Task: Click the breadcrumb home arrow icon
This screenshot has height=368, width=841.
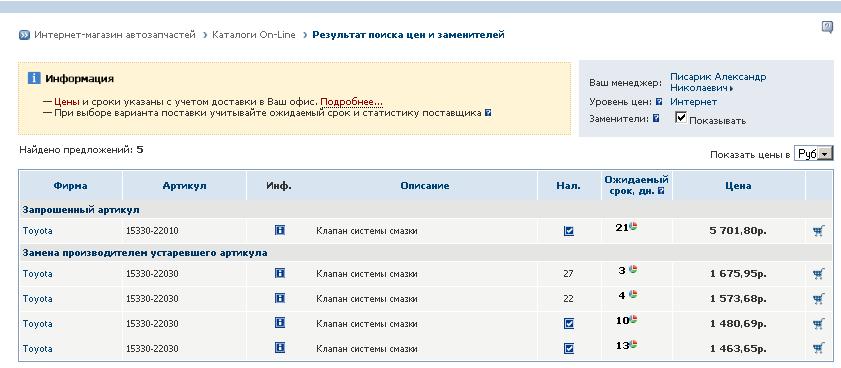Action: coord(24,35)
